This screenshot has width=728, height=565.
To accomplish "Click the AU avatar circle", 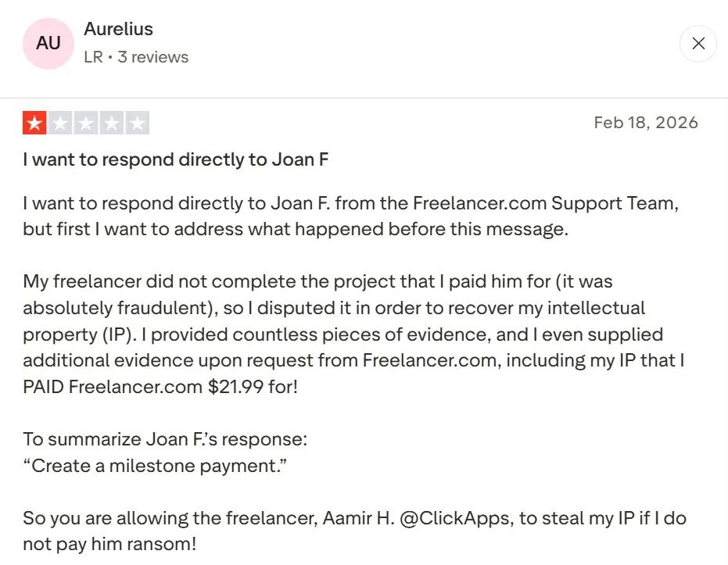I will 48,44.
